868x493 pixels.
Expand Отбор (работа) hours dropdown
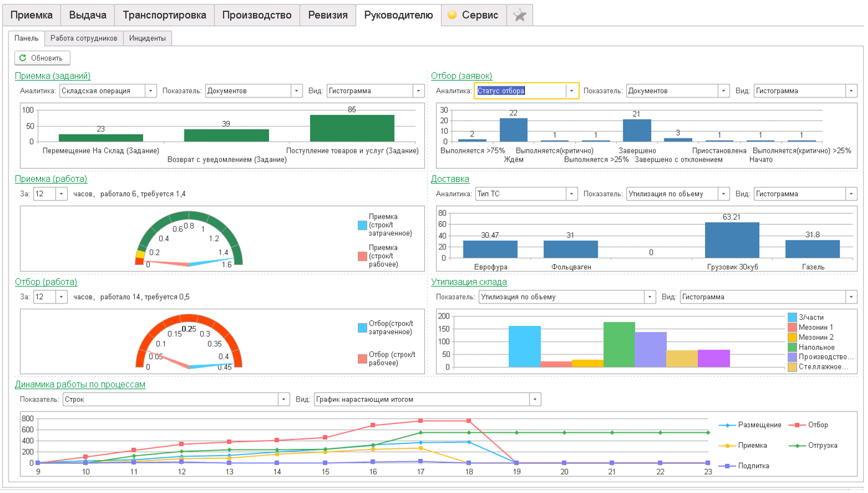62,297
